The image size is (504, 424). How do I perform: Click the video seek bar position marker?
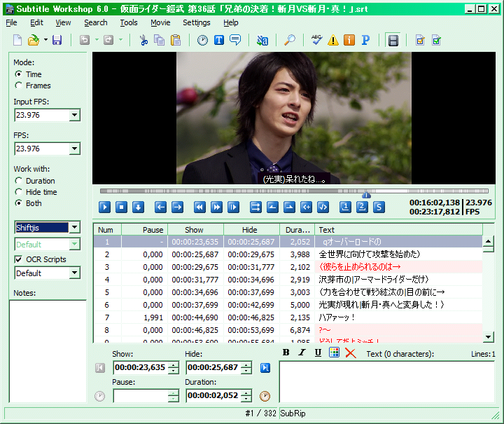point(366,195)
